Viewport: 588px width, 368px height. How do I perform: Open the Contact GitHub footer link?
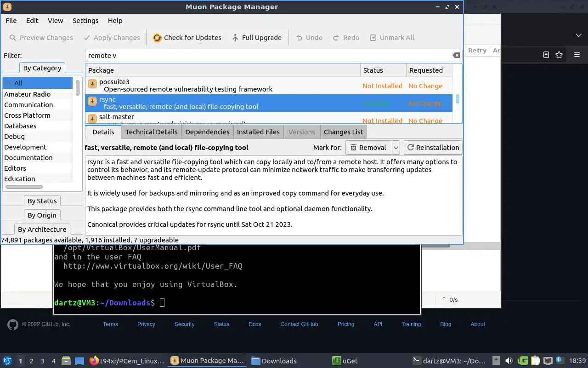(299, 324)
